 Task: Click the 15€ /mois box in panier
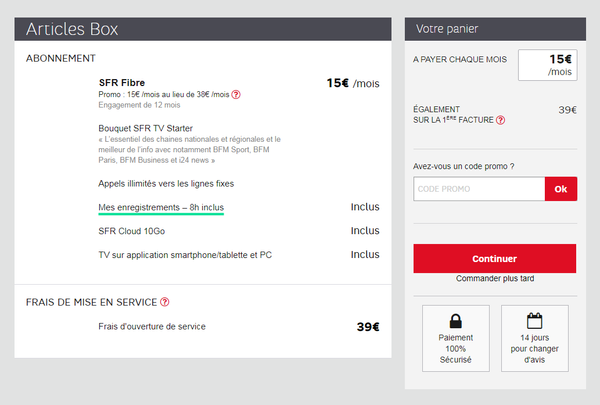pos(548,65)
